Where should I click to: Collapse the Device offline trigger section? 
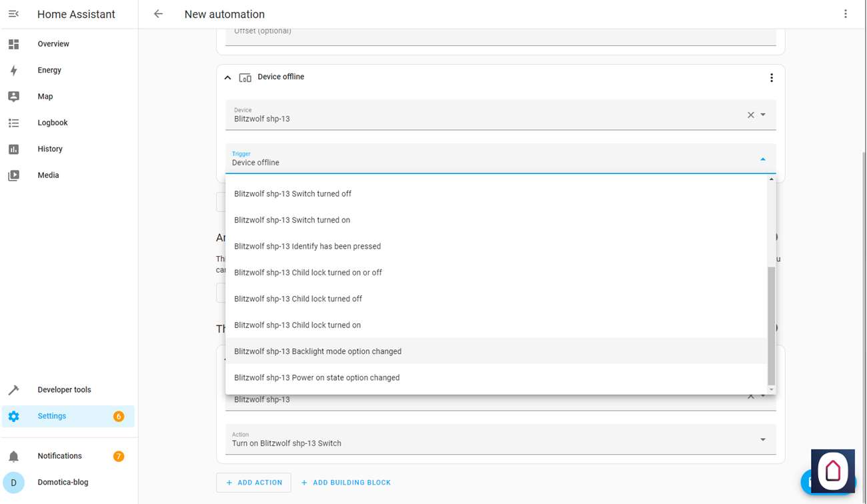(228, 78)
